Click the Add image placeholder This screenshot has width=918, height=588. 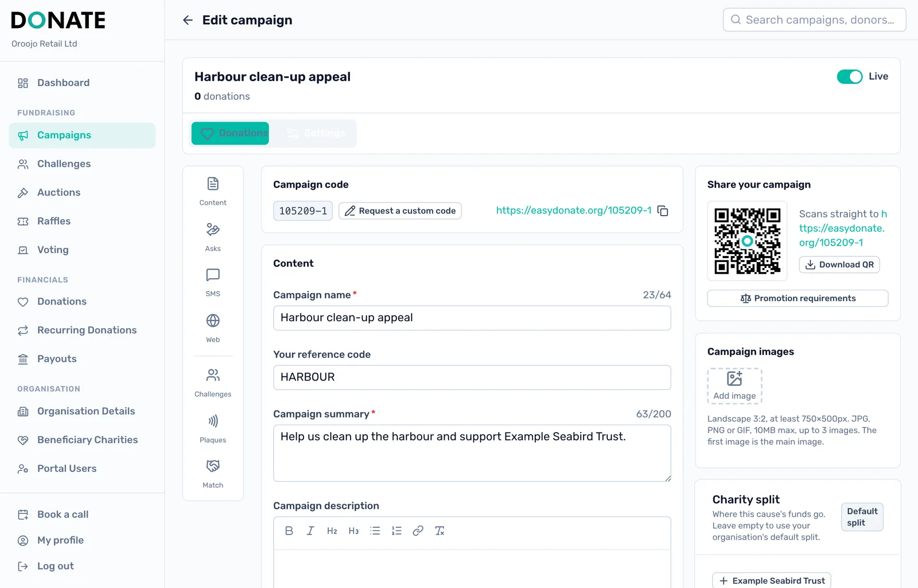(734, 386)
